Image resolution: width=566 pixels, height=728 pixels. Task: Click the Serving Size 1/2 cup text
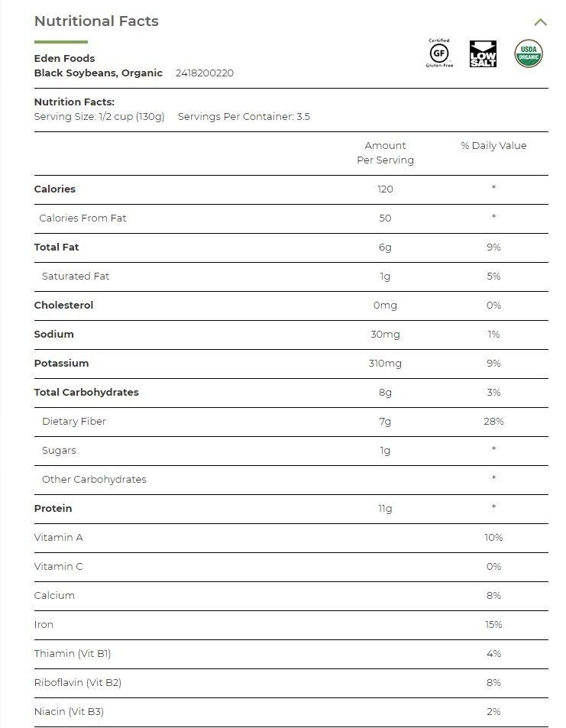click(99, 117)
